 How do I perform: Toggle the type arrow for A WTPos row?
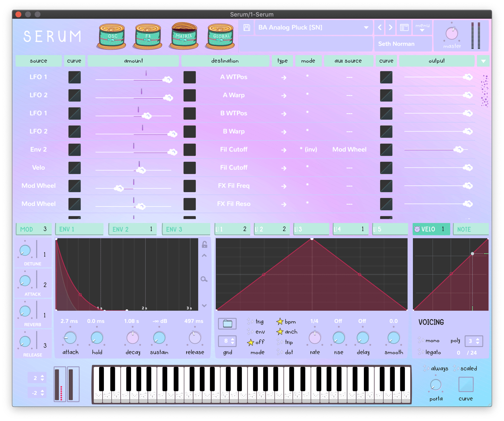284,78
